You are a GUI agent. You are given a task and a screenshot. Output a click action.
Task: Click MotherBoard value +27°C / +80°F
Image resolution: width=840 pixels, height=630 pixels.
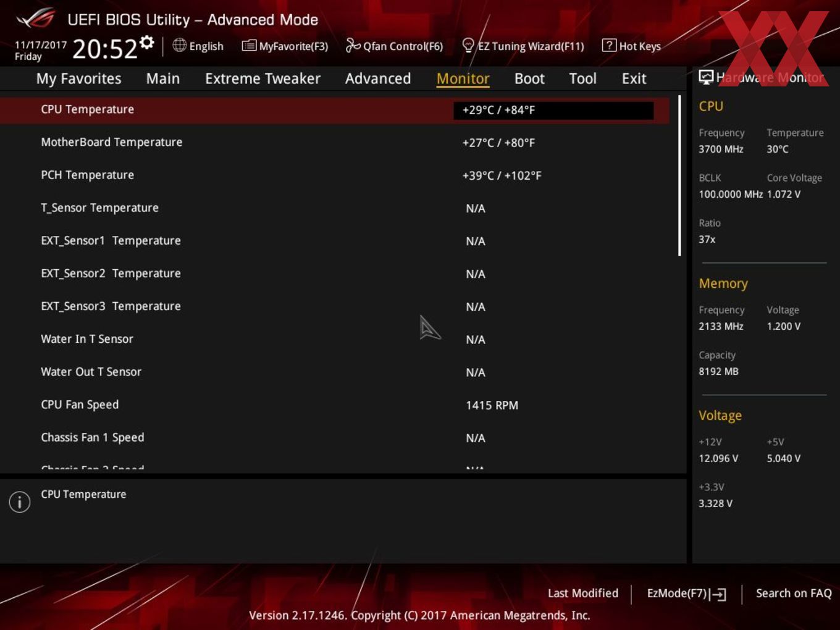point(498,143)
